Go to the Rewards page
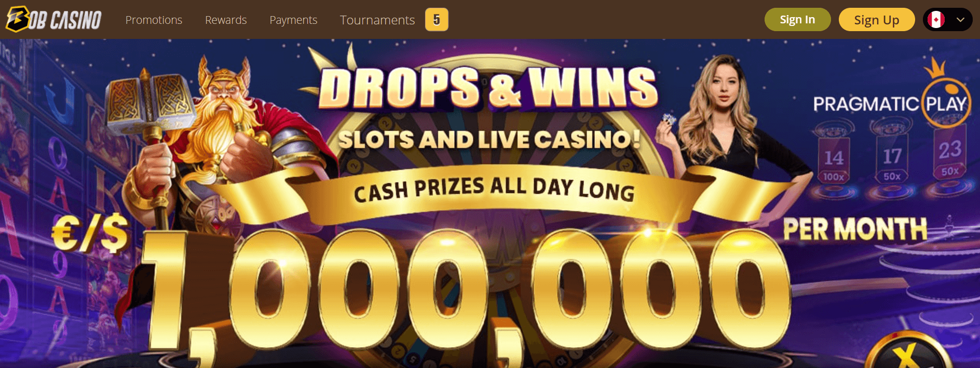 click(x=226, y=20)
